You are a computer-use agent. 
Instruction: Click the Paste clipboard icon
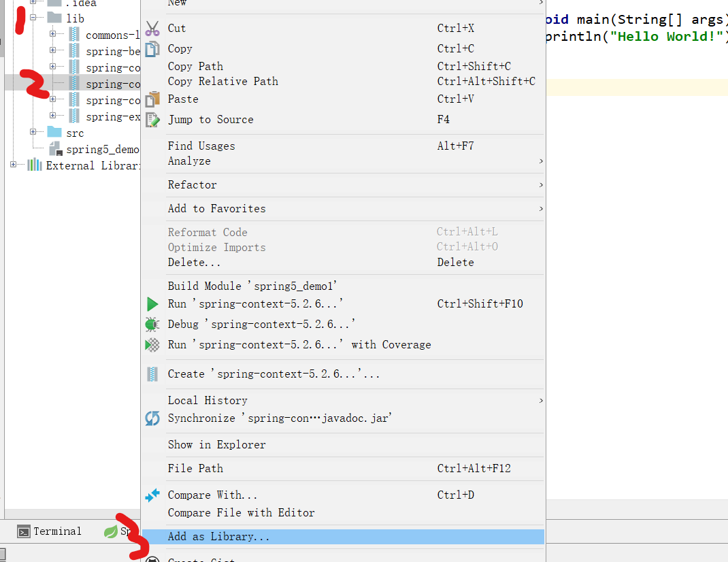click(x=152, y=99)
